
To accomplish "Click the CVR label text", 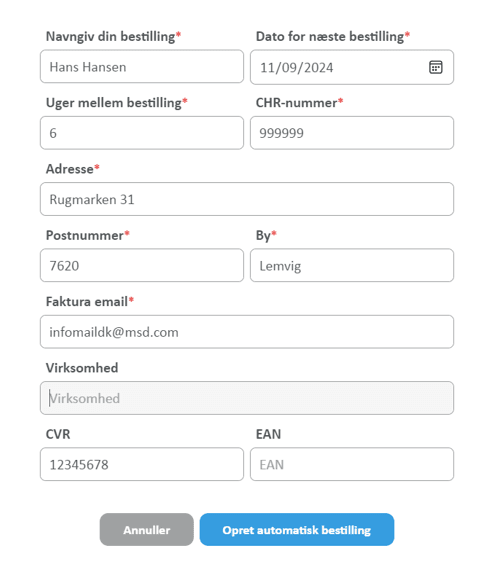I will (x=58, y=434).
